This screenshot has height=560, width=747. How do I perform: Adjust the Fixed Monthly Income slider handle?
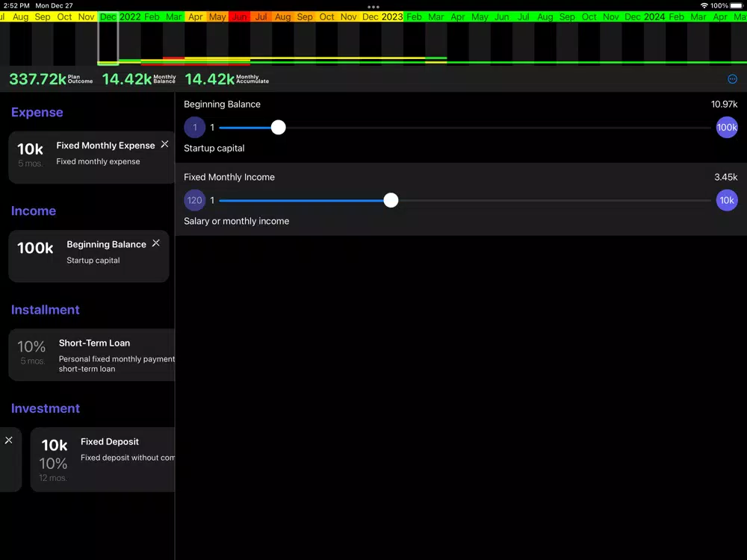391,200
